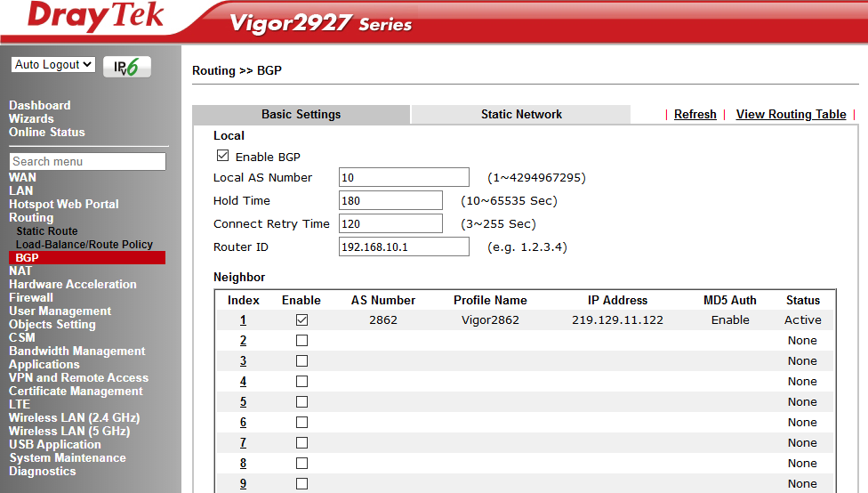Expand the Hotspot Web Portal menu
Image resolution: width=868 pixels, height=493 pixels.
pyautogui.click(x=64, y=204)
